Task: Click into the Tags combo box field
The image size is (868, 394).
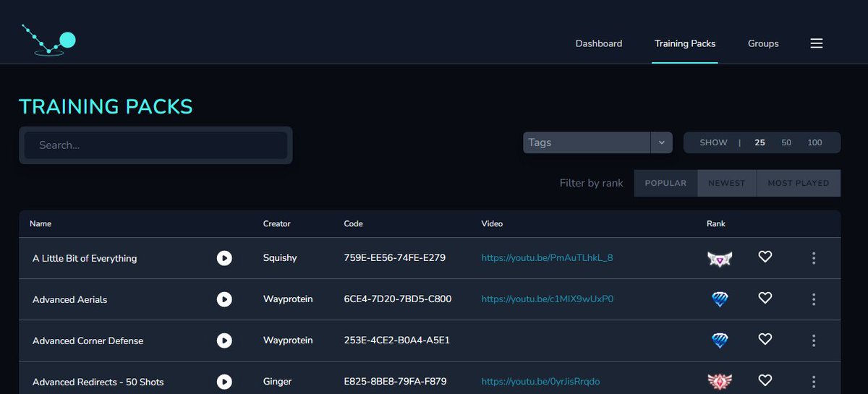Action: pyautogui.click(x=587, y=143)
